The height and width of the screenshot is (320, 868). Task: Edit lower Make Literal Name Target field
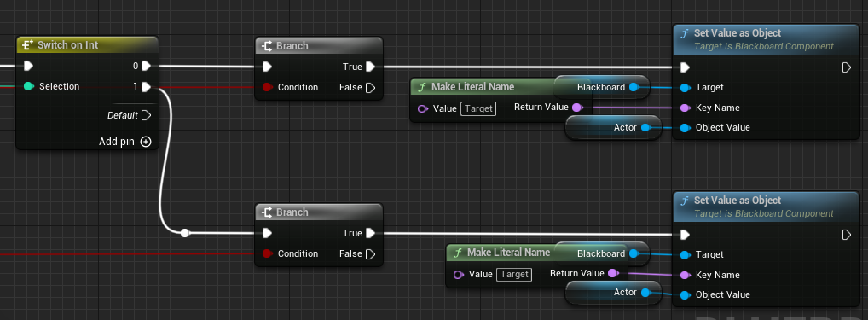click(514, 275)
